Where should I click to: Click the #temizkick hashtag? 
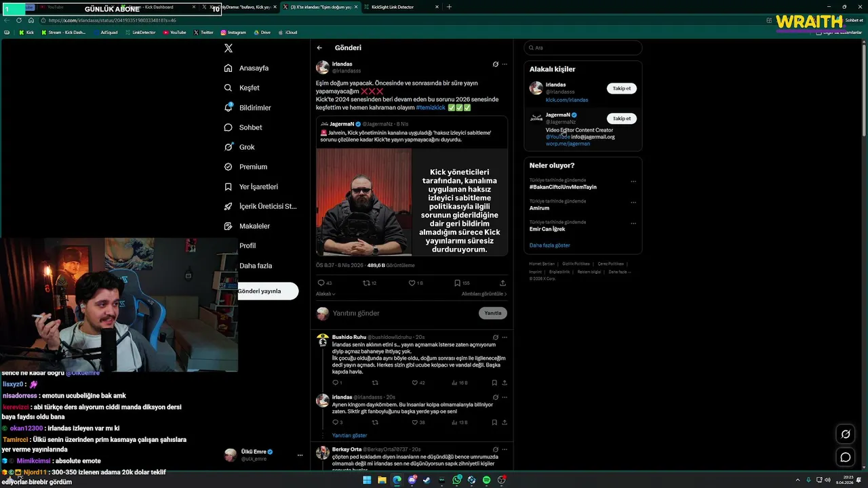(x=431, y=108)
